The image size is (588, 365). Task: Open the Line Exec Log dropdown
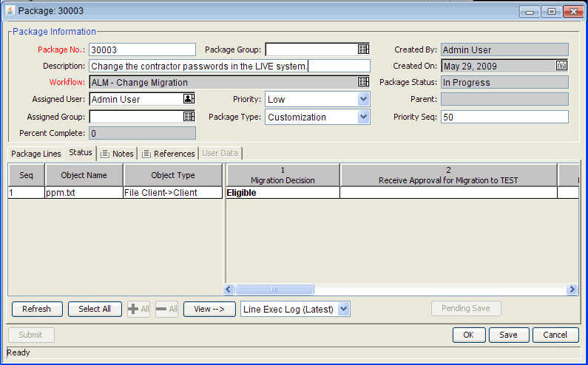[x=343, y=309]
